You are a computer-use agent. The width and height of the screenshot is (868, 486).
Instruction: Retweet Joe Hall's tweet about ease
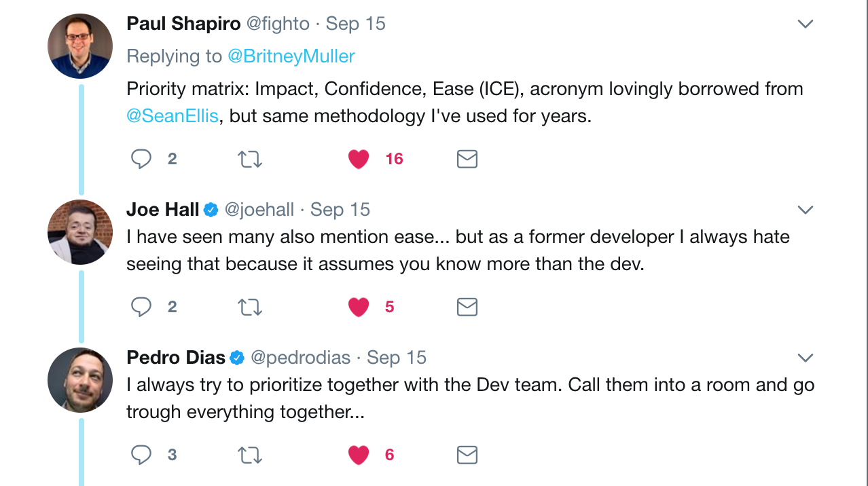click(250, 307)
